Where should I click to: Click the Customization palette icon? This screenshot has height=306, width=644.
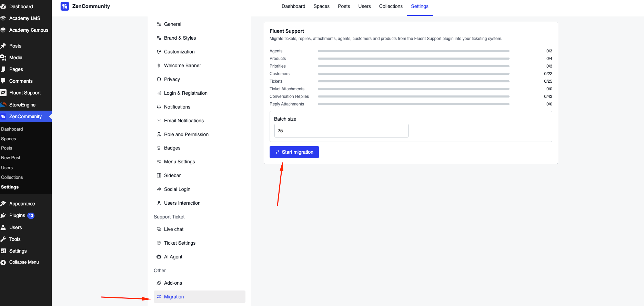click(159, 52)
